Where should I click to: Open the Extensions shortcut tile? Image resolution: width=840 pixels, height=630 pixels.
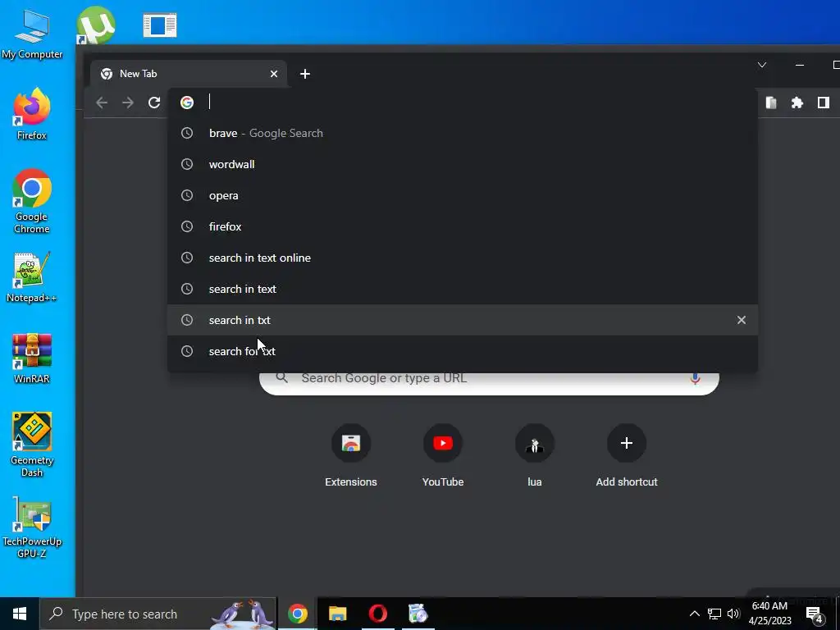click(351, 455)
